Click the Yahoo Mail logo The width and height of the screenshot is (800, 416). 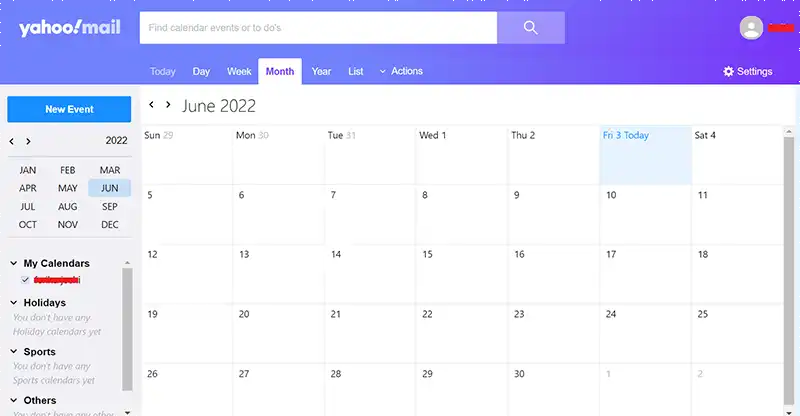[70, 28]
